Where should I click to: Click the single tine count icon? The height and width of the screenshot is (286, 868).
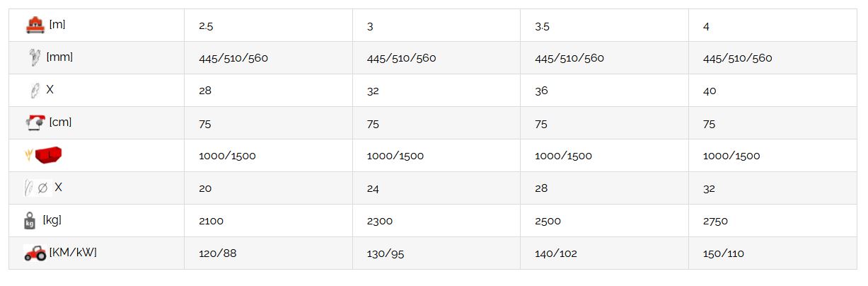click(33, 90)
